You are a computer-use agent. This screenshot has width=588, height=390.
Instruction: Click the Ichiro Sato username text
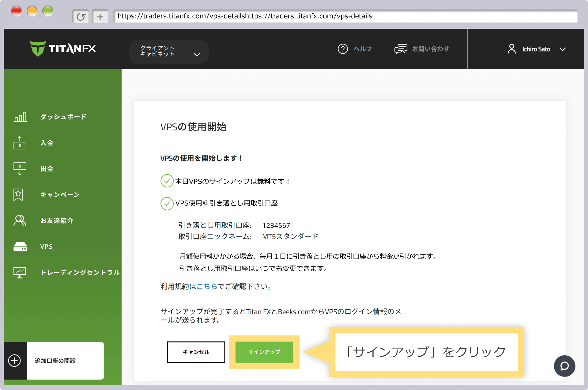(x=536, y=49)
